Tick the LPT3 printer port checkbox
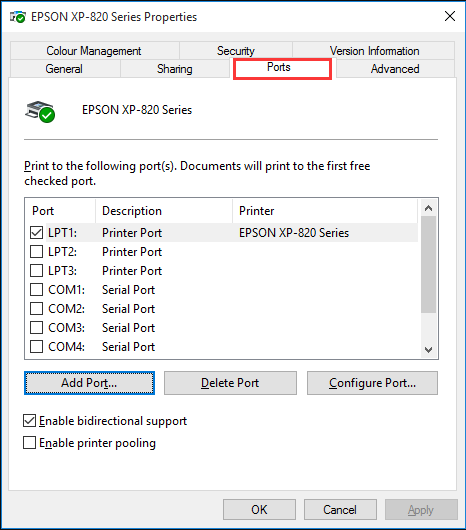This screenshot has width=466, height=530. point(36,271)
